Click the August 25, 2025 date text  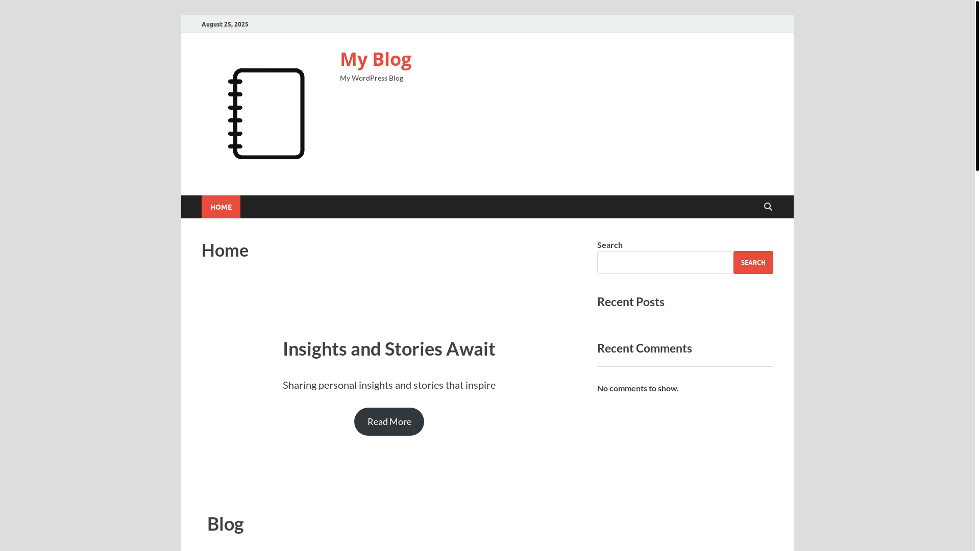click(225, 24)
